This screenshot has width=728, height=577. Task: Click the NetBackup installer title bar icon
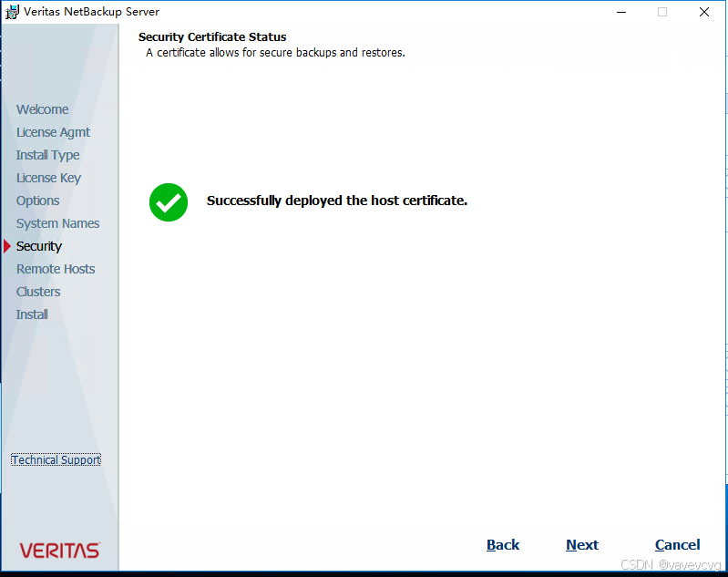12,12
